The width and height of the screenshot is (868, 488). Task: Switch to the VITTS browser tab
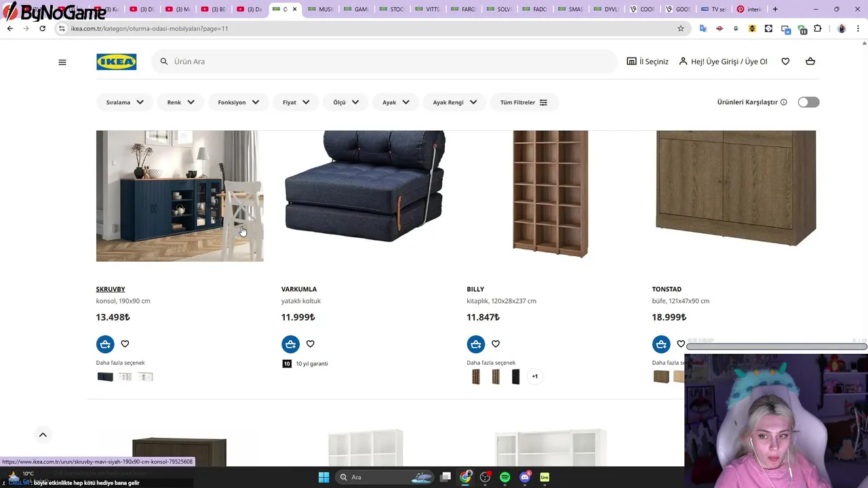pyautogui.click(x=427, y=9)
